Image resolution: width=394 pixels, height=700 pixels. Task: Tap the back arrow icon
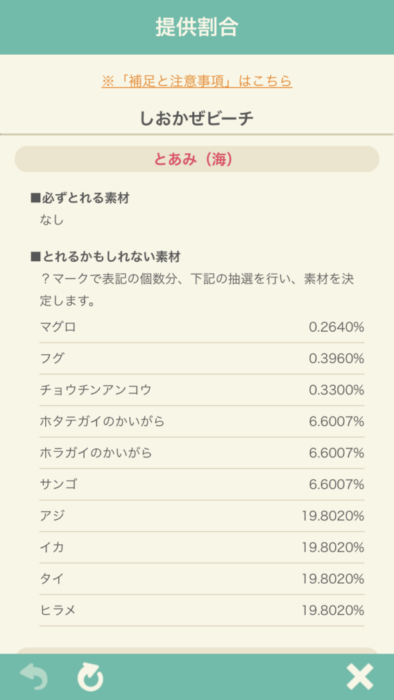(34, 677)
